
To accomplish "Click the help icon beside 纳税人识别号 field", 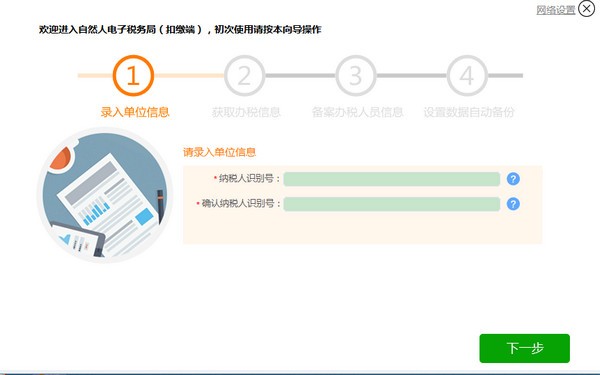I will [513, 179].
